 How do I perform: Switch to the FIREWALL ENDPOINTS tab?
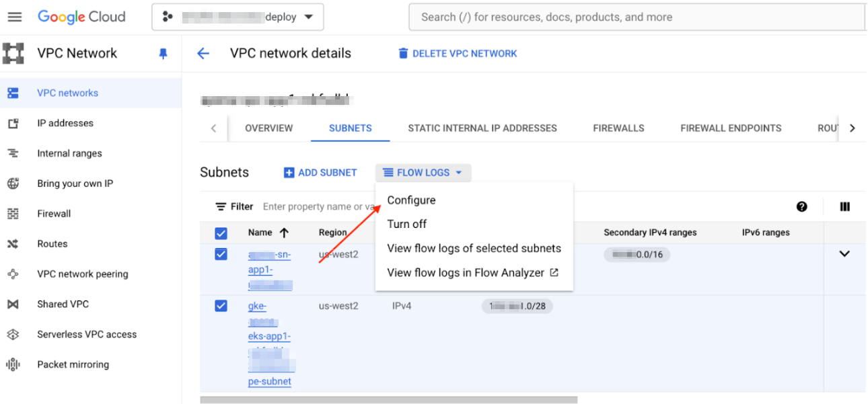click(x=731, y=128)
